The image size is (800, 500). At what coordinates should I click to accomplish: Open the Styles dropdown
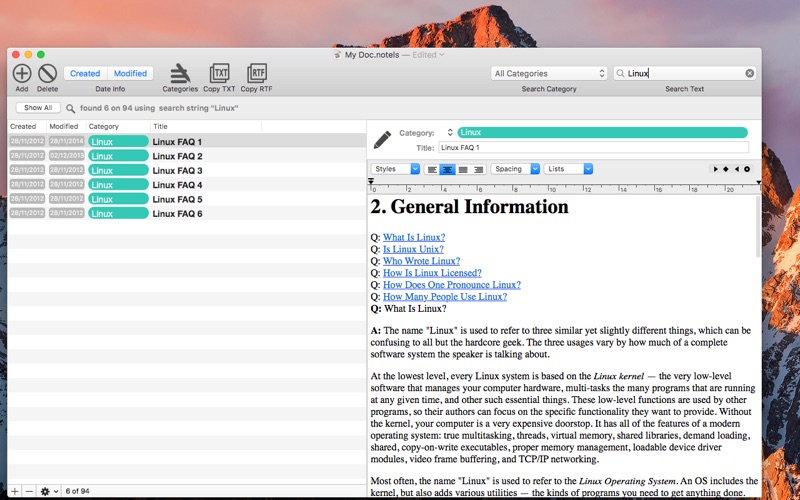click(395, 169)
